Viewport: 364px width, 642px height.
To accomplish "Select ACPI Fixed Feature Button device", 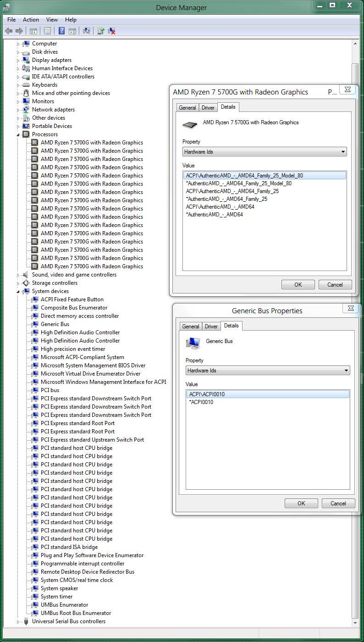I will coord(72,299).
